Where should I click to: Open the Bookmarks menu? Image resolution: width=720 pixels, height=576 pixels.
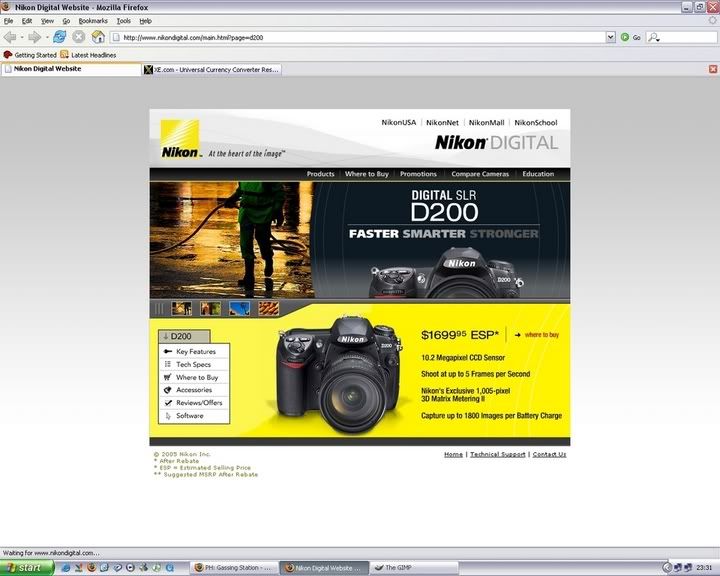click(x=93, y=21)
